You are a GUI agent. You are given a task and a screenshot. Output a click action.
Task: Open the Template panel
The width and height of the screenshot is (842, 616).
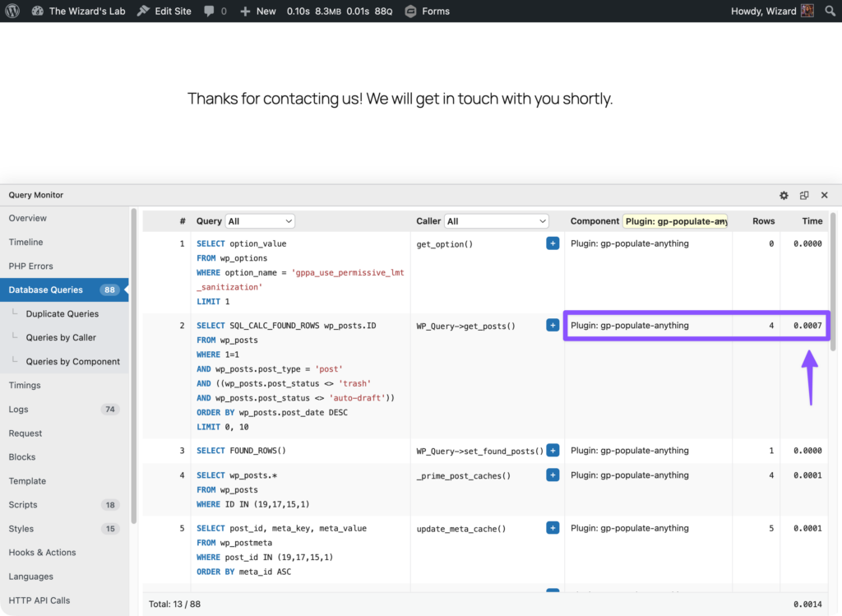coord(64,480)
